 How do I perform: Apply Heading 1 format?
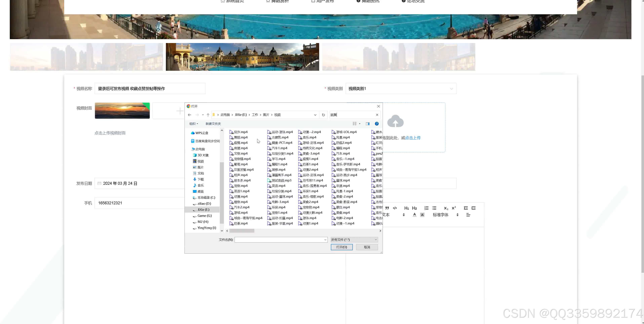tap(407, 208)
